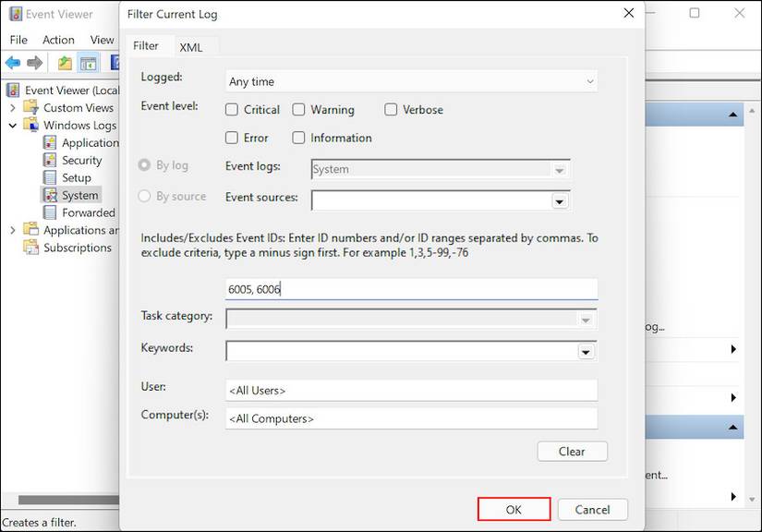Select Subscriptions in the tree
Viewport: 762px width, 532px height.
pyautogui.click(x=78, y=248)
